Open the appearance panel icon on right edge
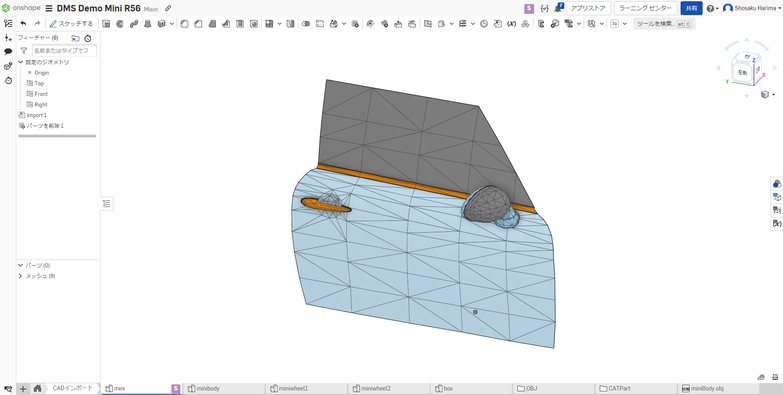 point(777,183)
